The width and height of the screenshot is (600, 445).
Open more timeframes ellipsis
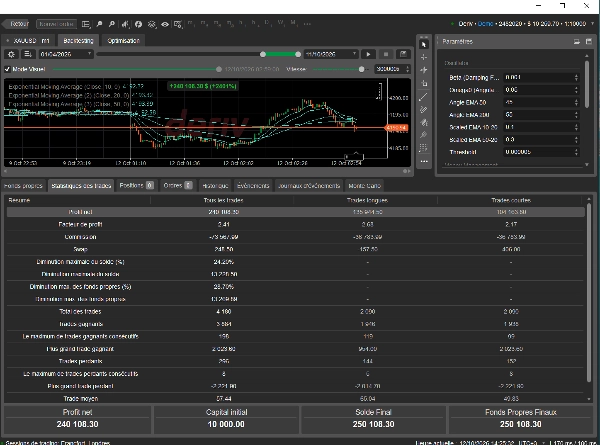[x=307, y=23]
